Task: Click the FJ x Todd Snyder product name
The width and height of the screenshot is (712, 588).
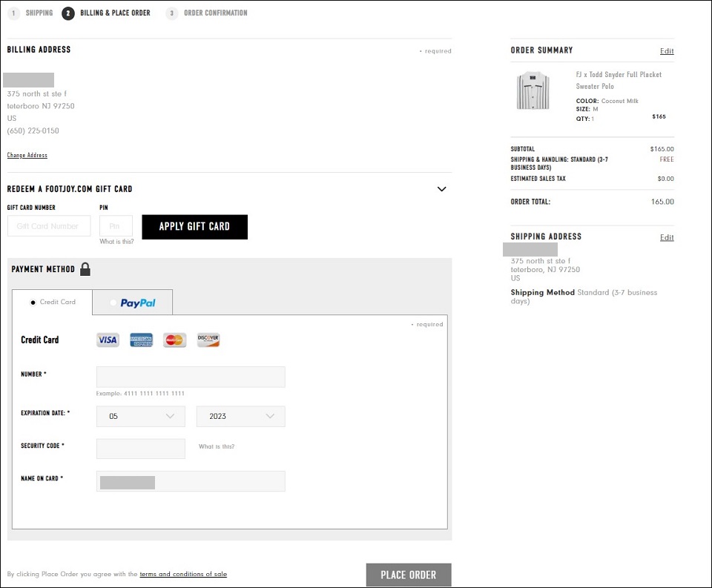Action: [619, 80]
